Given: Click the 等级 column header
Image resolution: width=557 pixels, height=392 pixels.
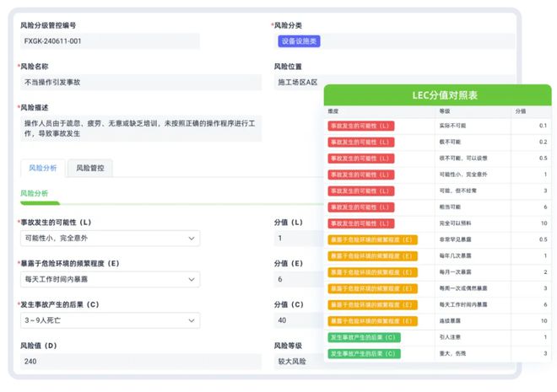Looking at the screenshot, I should point(445,111).
